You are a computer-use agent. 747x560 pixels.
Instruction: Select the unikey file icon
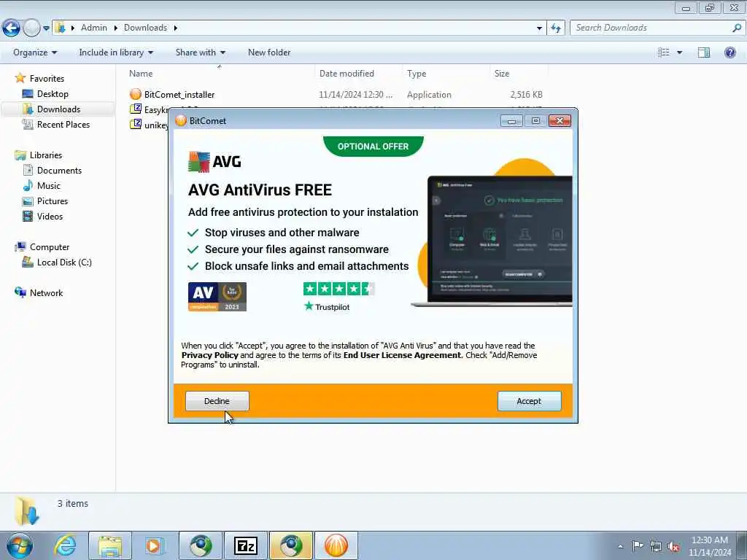(x=136, y=124)
